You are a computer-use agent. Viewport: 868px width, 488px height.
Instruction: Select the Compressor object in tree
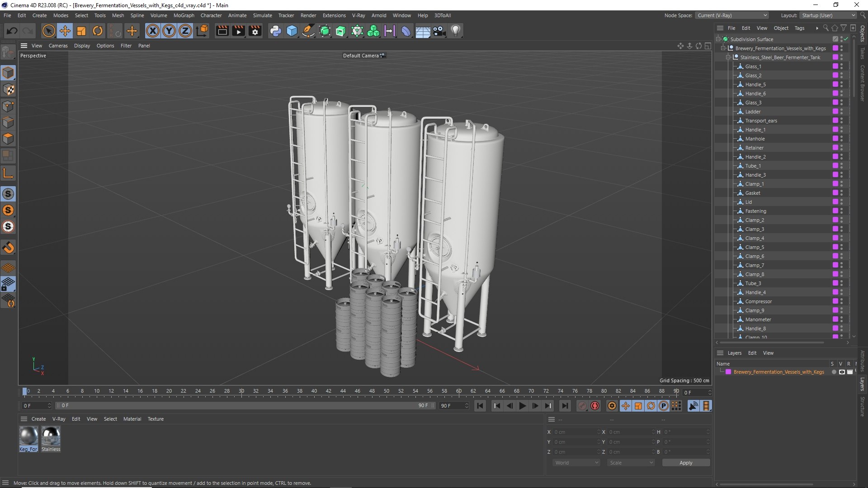[758, 301]
